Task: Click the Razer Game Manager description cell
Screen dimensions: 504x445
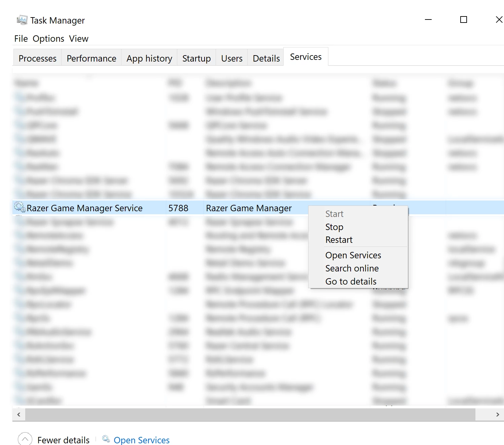Action: pyautogui.click(x=249, y=208)
